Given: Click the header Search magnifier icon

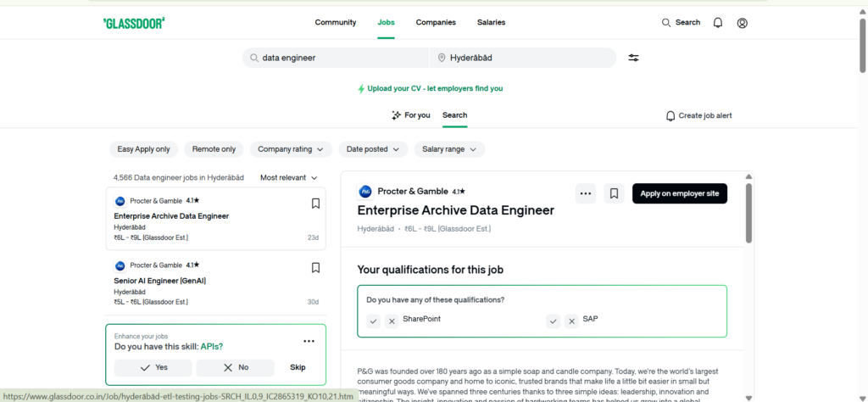Looking at the screenshot, I should click(666, 23).
